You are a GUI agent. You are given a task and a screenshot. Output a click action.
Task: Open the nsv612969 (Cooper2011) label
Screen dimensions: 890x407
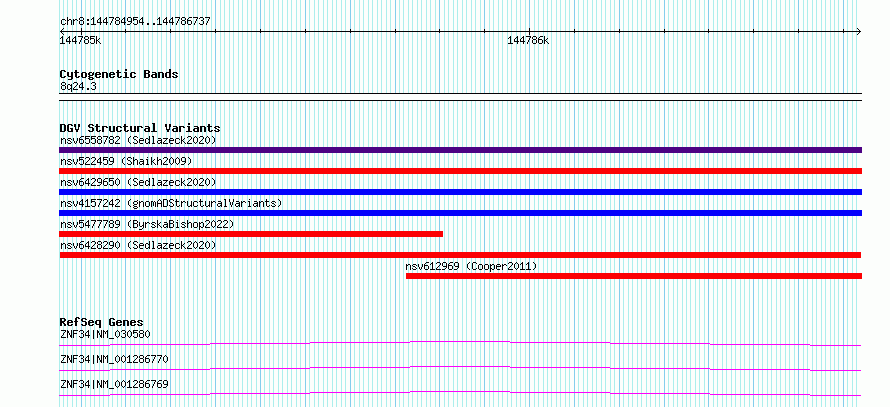click(x=471, y=266)
